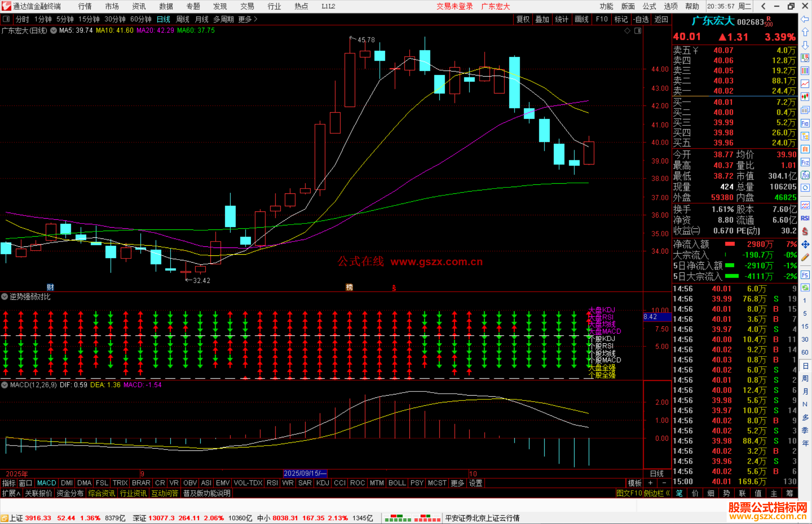Image resolution: width=812 pixels, height=524 pixels.
Task: Zoom in chart with the + button
Action: [650, 483]
